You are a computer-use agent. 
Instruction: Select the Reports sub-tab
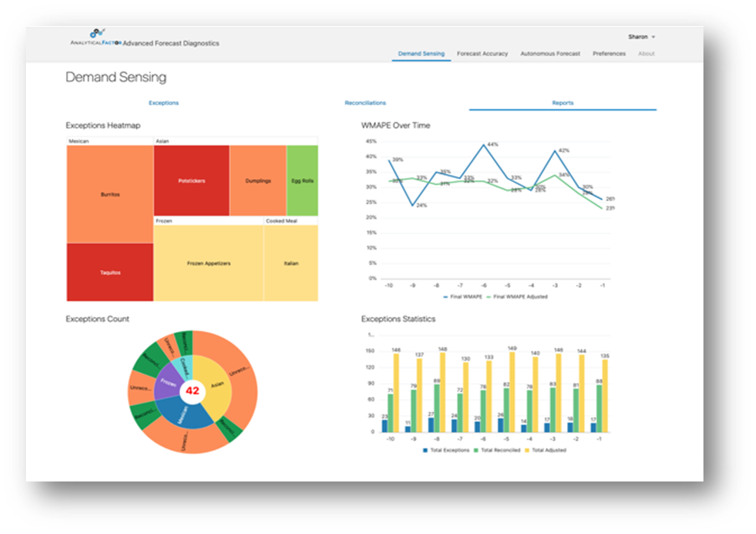click(562, 103)
